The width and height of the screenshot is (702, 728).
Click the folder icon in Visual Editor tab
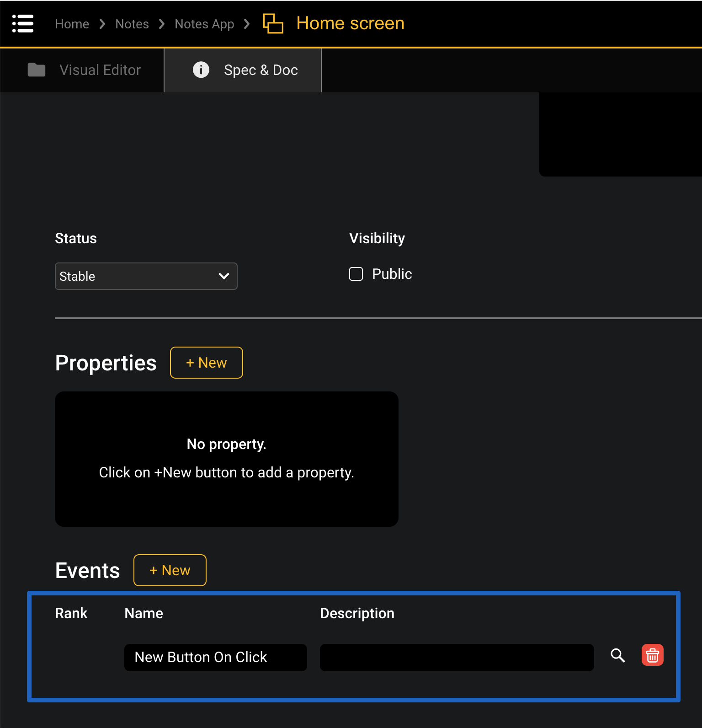(x=37, y=70)
